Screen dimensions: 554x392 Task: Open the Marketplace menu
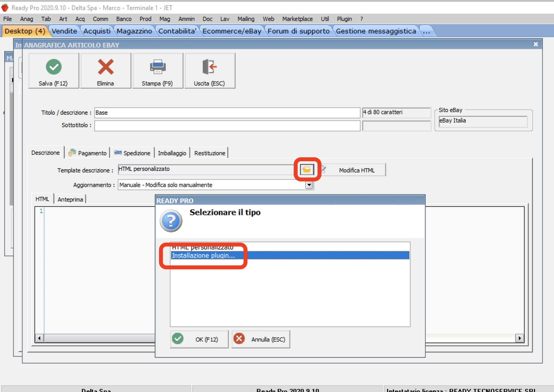(x=297, y=19)
